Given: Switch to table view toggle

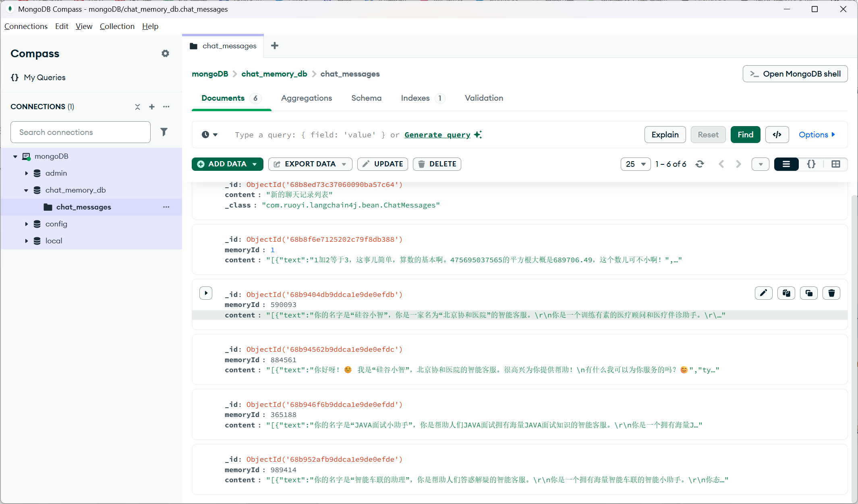Looking at the screenshot, I should point(836,164).
